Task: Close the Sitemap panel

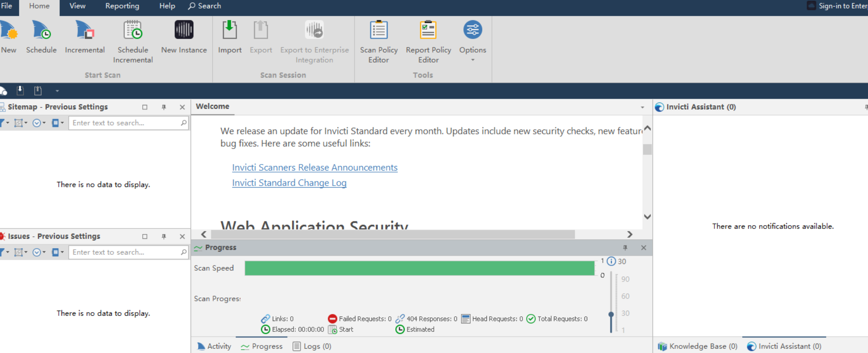Action: click(182, 107)
